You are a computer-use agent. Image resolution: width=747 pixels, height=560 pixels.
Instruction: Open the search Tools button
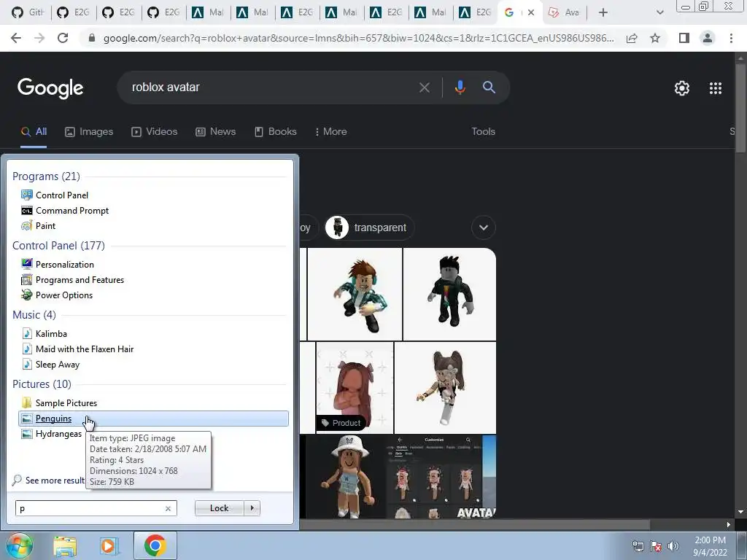pos(483,132)
